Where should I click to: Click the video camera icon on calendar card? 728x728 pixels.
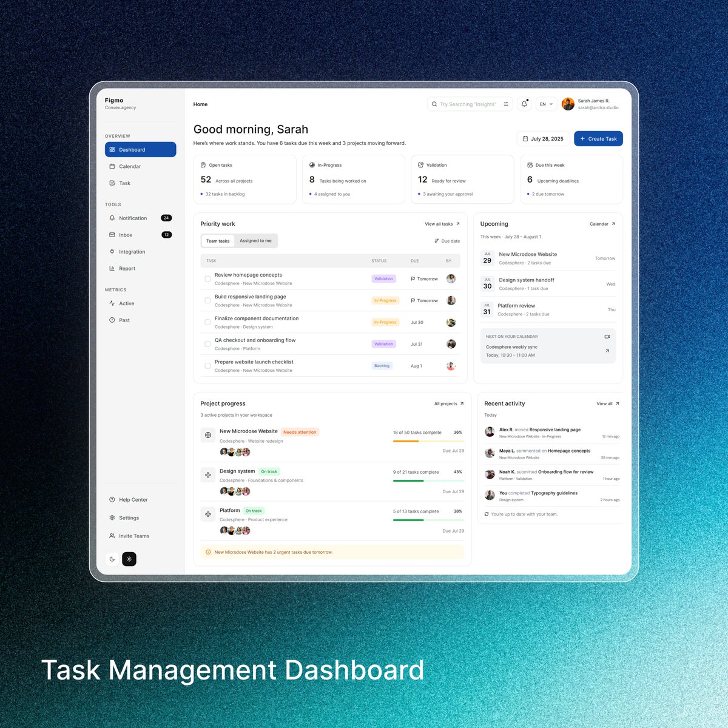[x=607, y=336]
